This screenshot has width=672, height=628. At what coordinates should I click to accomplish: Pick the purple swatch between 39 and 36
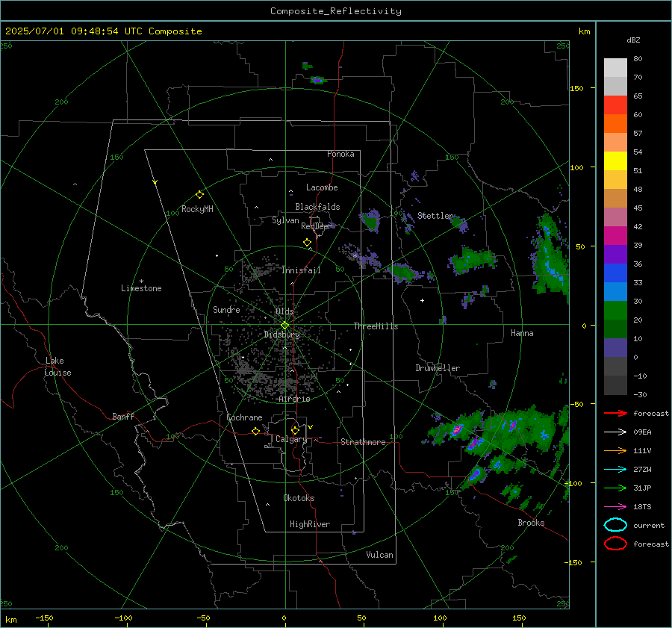615,255
